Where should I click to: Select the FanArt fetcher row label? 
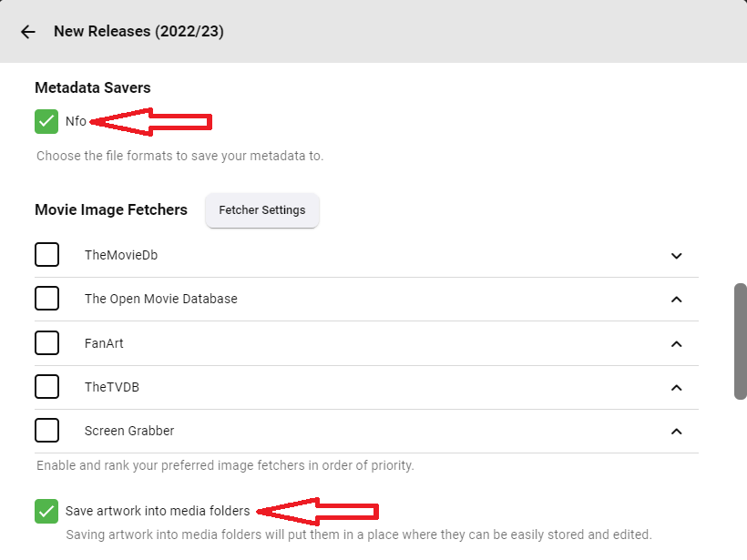(x=104, y=343)
